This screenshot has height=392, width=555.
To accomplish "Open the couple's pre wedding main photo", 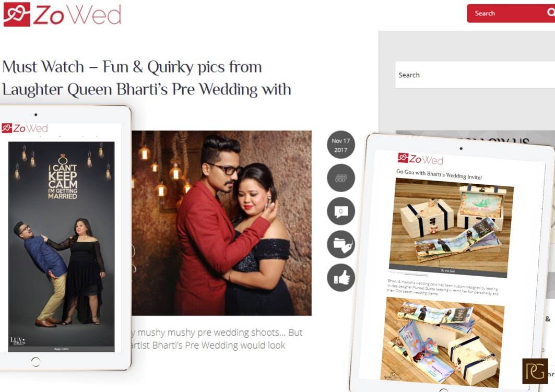I will [221, 223].
